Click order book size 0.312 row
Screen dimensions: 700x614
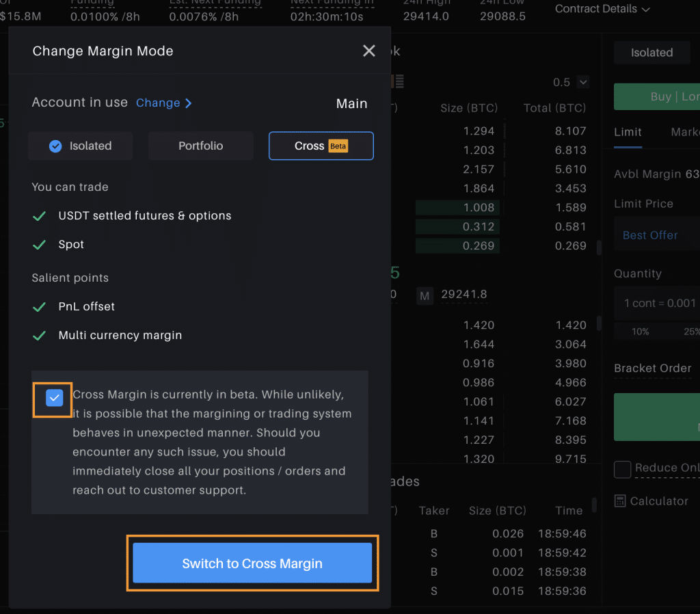point(457,227)
